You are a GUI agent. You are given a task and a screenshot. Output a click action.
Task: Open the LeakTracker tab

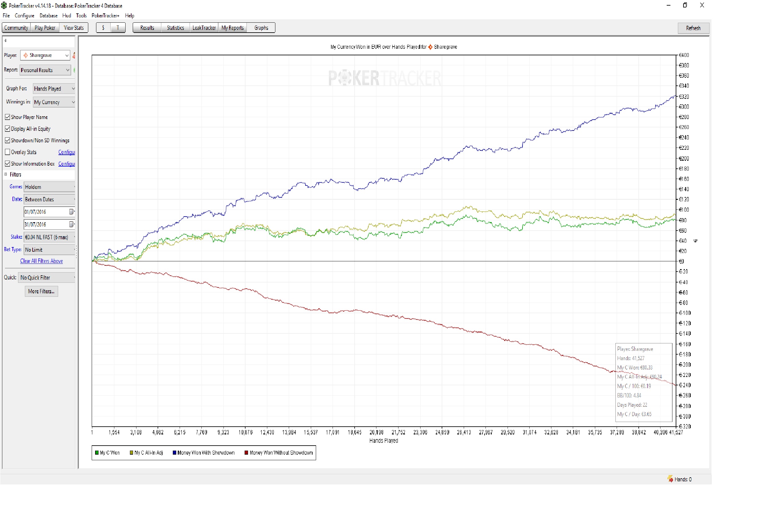click(x=204, y=28)
